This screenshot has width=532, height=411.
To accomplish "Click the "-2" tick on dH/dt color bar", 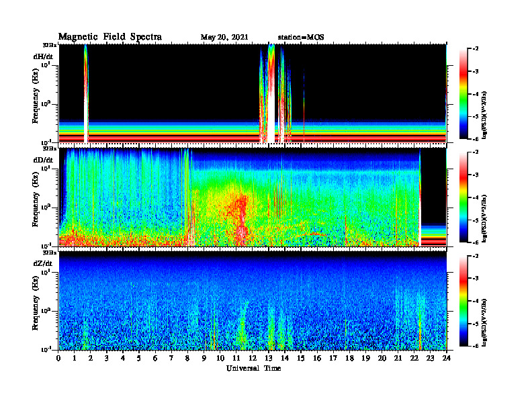I will coord(474,49).
